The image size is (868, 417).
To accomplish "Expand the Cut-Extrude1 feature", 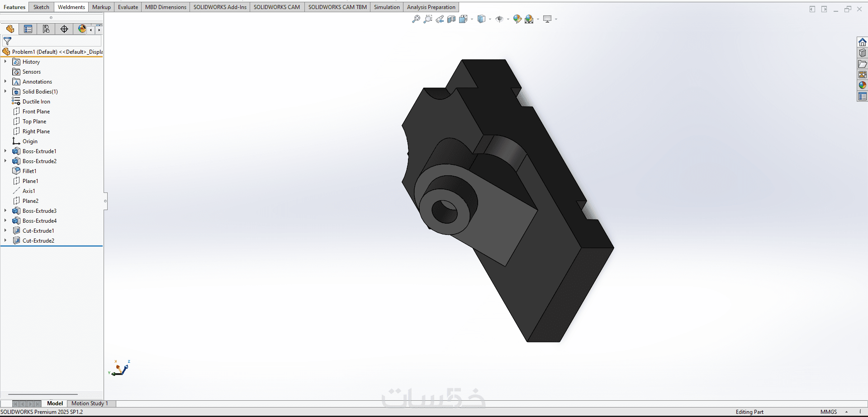I will tap(5, 230).
